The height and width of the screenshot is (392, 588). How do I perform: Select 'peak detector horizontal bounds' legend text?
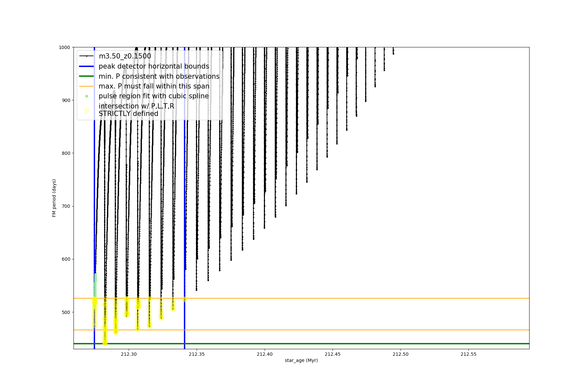[x=154, y=66]
